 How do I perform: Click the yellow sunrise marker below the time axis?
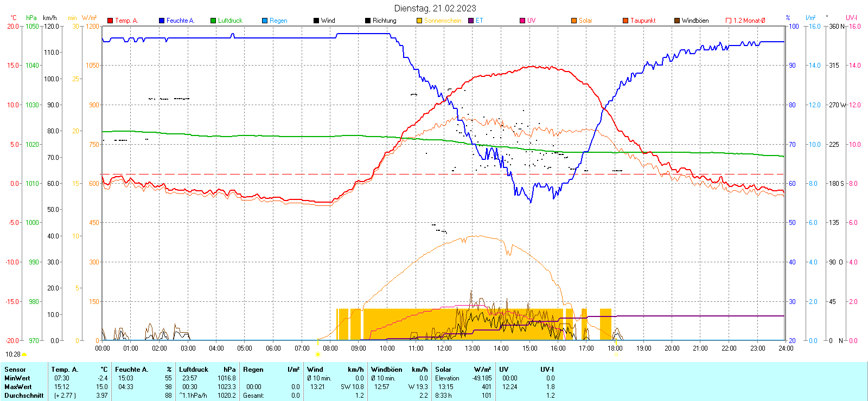tap(318, 354)
